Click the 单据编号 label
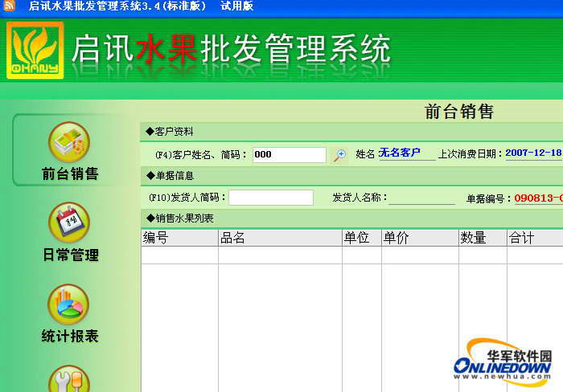 (x=489, y=198)
